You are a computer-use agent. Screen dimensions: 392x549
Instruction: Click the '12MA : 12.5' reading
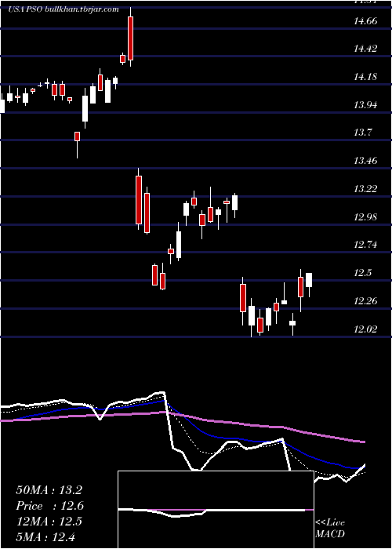click(49, 522)
